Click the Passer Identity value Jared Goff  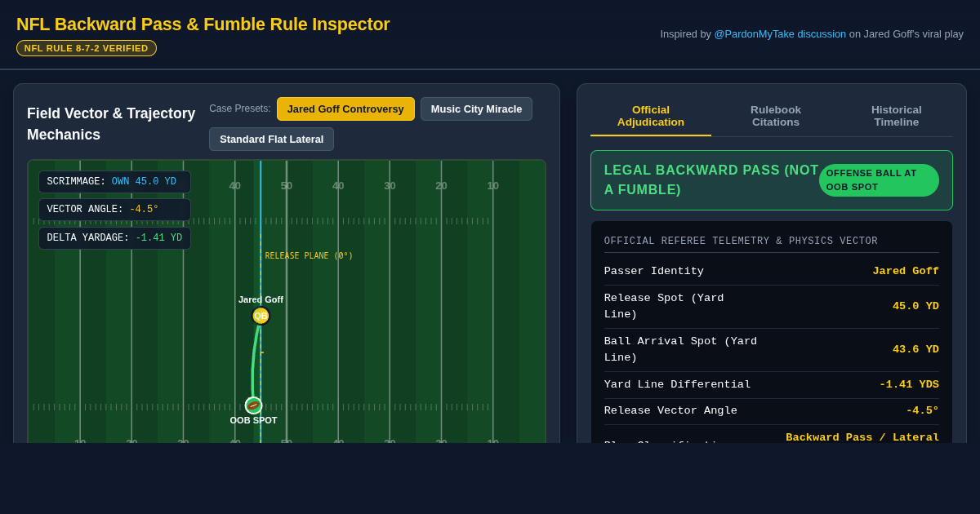coord(906,272)
